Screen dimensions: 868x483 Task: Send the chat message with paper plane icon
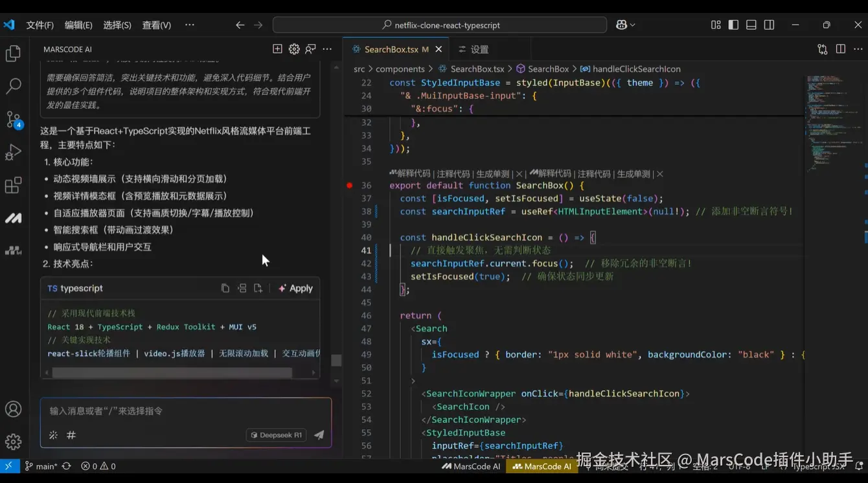319,435
